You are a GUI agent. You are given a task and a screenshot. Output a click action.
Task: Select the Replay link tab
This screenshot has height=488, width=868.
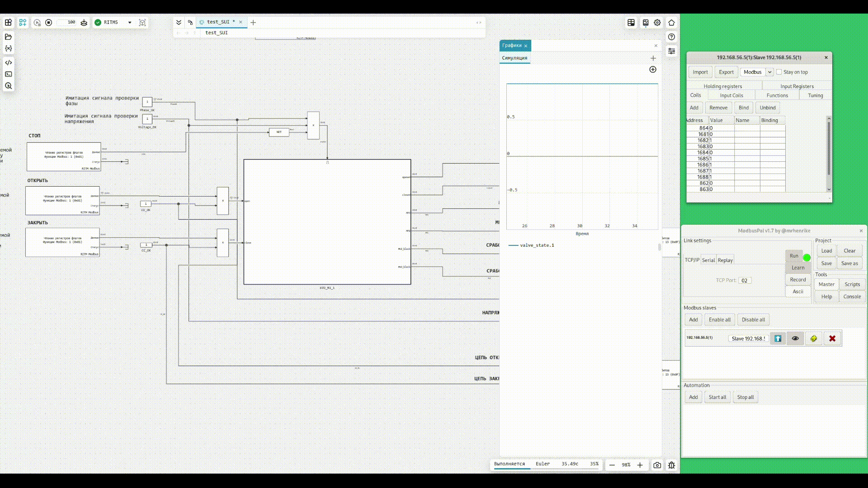tap(725, 260)
